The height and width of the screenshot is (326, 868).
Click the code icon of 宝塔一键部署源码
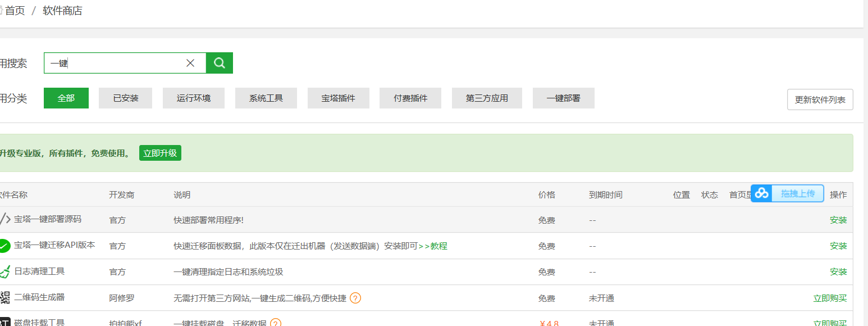(x=4, y=219)
